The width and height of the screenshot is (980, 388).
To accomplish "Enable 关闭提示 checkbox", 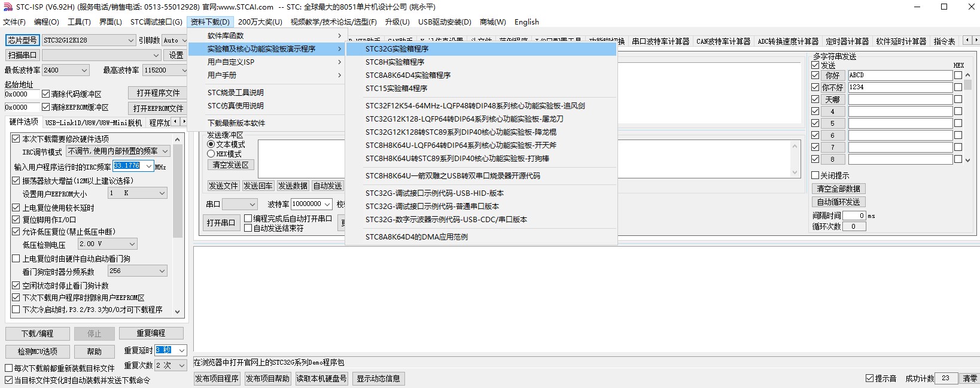I will coord(815,175).
